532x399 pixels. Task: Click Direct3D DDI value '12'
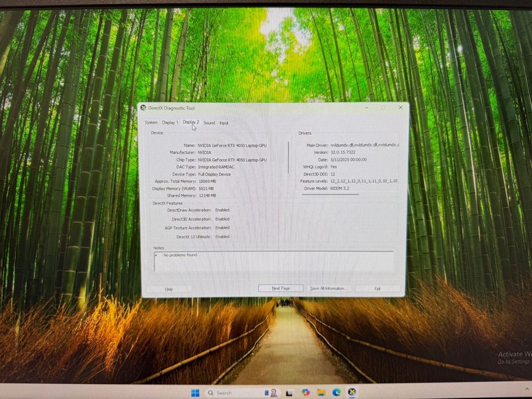click(x=332, y=174)
